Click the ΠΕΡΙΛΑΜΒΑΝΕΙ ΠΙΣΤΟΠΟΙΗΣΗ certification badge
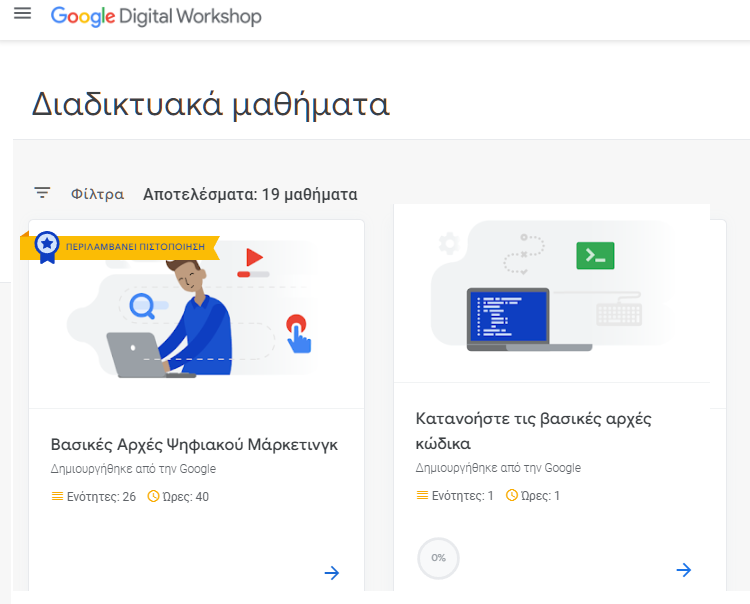Screen dimensions: 750x604 point(120,247)
